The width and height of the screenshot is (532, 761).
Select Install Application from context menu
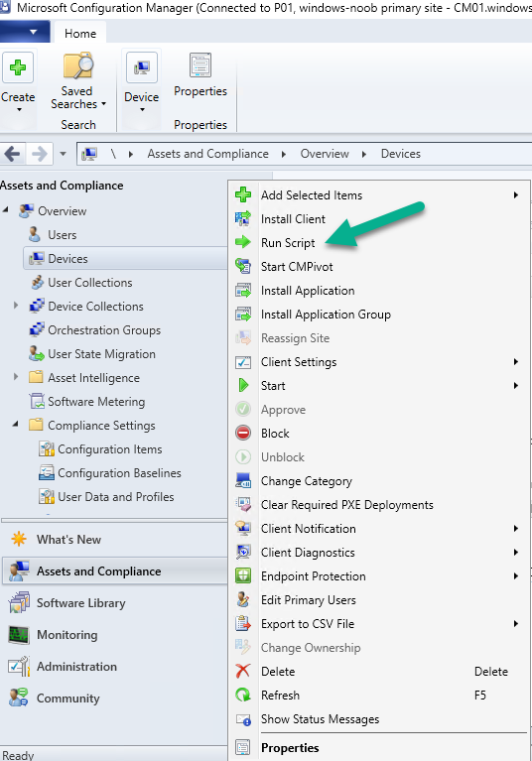click(308, 291)
